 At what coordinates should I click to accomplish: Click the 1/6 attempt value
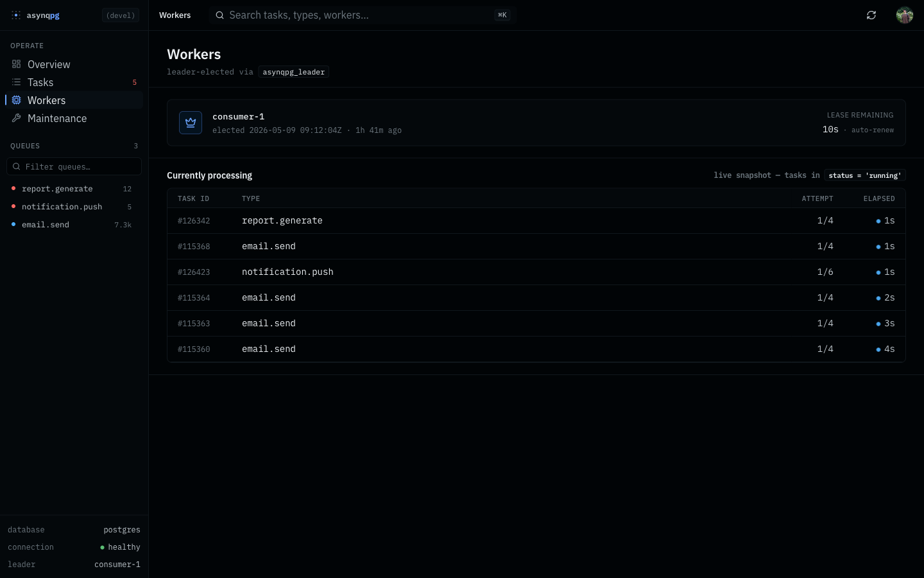coord(825,272)
